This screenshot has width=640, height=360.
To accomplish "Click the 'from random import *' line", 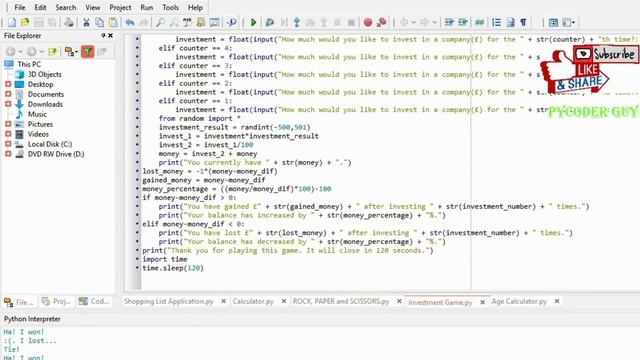I will tap(199, 118).
